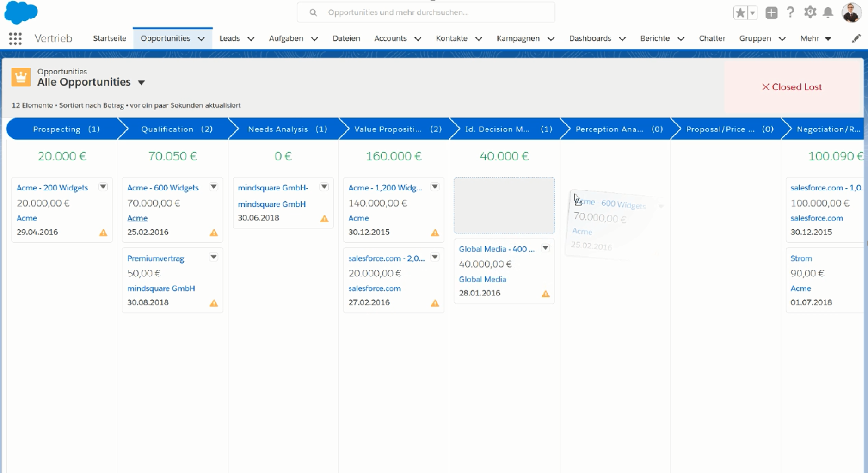868x473 pixels.
Task: Open the Gruppen tab
Action: pos(755,38)
